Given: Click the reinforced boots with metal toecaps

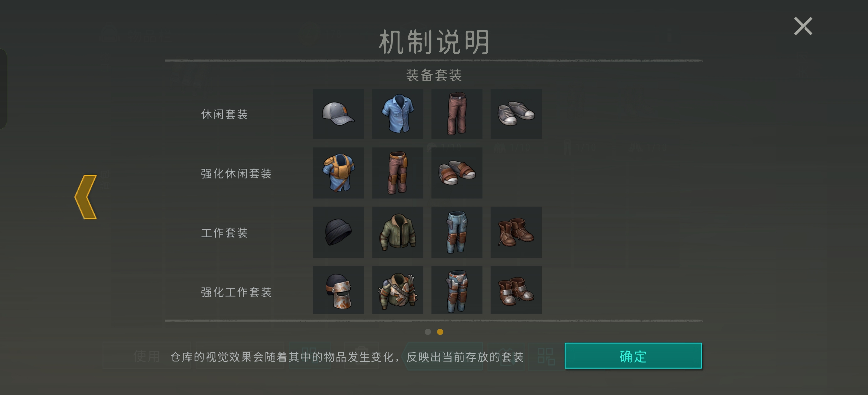Looking at the screenshot, I should (516, 290).
